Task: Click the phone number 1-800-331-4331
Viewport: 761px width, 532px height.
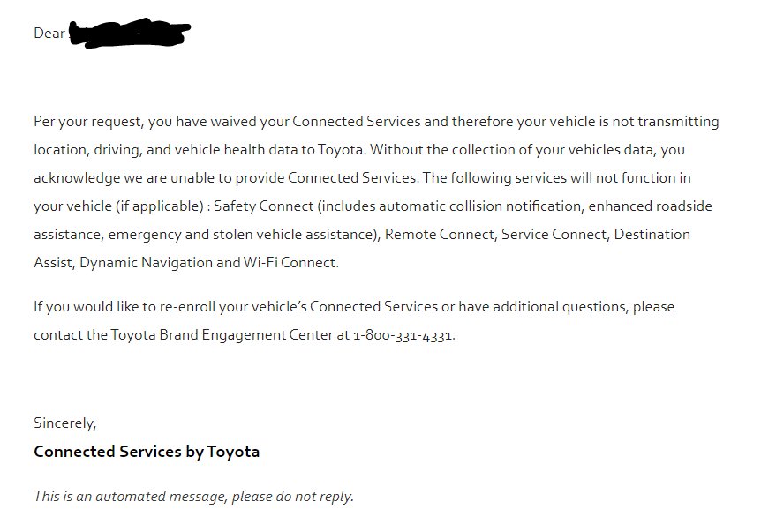Action: 403,335
